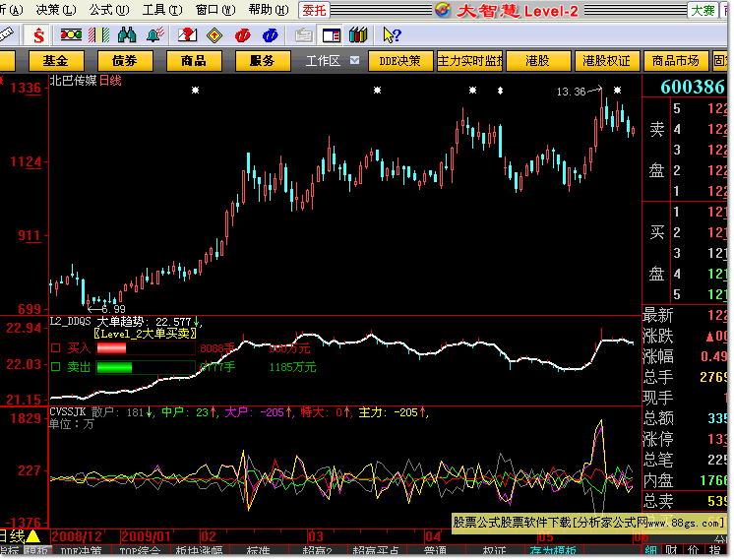Click the green 卖出 volume bar
This screenshot has width=734, height=560.
(114, 367)
